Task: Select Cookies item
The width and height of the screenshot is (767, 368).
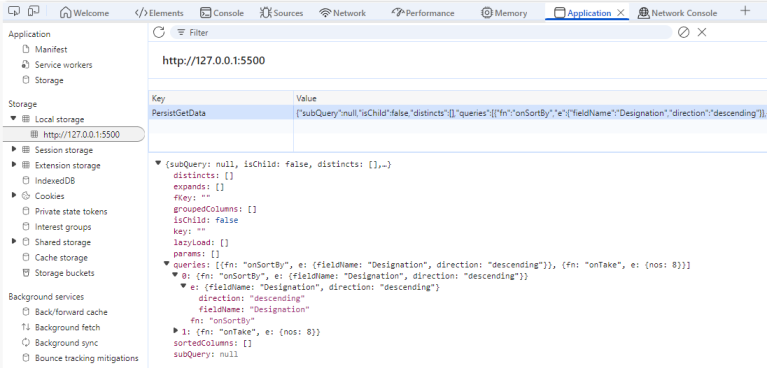Action: (49, 196)
